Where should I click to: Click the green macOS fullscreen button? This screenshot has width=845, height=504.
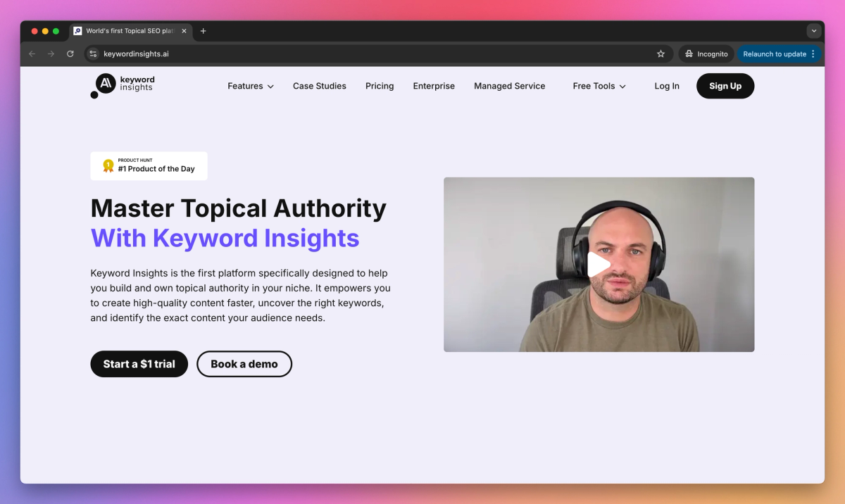(x=56, y=31)
